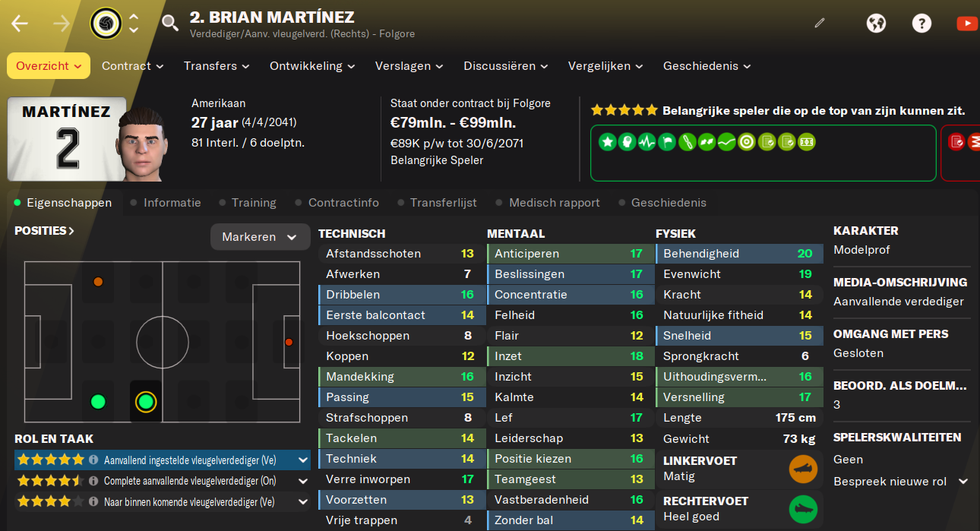Select the midfield orange position dot
The image size is (980, 531).
(97, 282)
